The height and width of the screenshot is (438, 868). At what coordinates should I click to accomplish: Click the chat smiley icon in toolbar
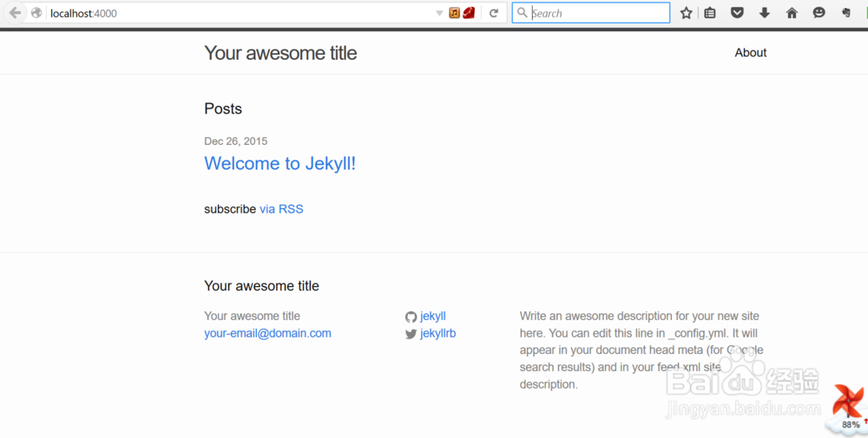coord(819,13)
